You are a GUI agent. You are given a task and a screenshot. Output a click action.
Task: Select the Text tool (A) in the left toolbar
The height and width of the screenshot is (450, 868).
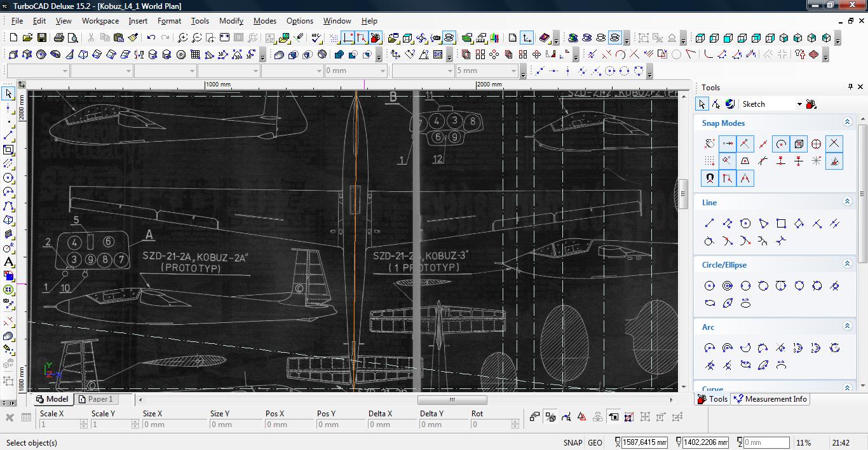point(8,262)
